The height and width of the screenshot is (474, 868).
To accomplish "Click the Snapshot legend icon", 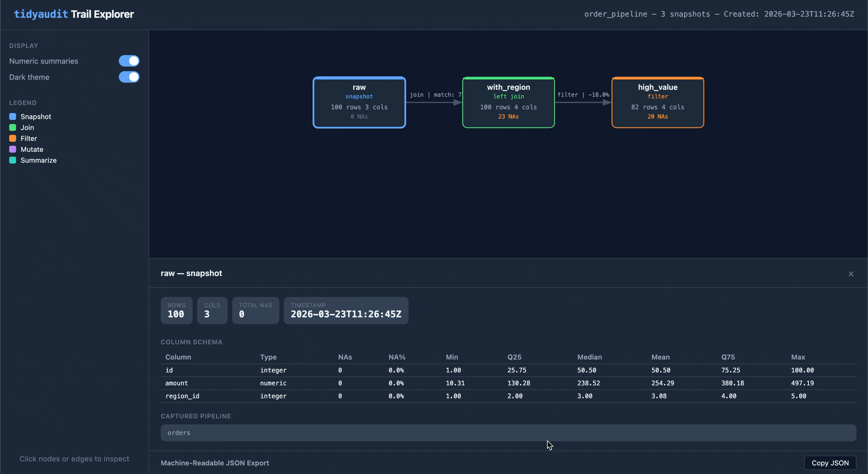I will click(13, 116).
